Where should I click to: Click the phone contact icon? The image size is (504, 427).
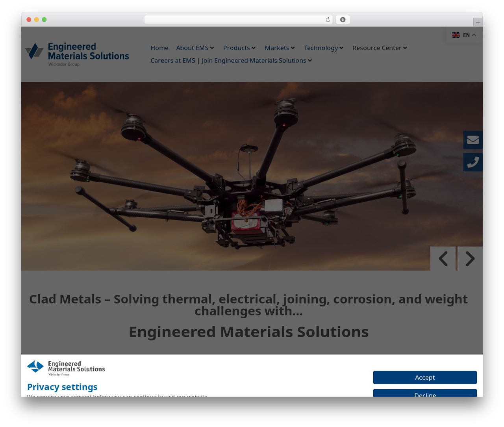pyautogui.click(x=473, y=162)
